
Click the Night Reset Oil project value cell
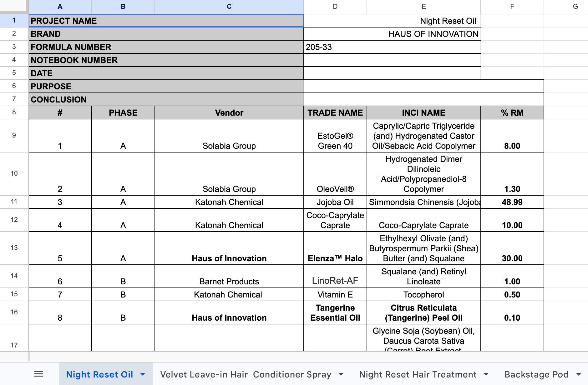tap(392, 21)
